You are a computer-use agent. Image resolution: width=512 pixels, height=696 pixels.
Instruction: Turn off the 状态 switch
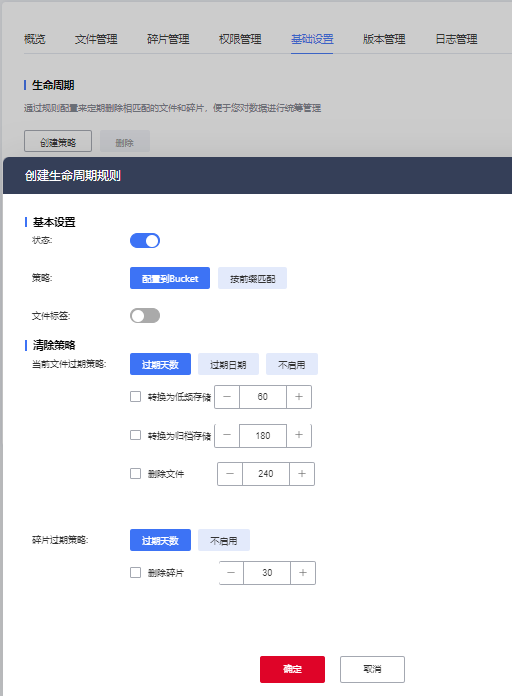(x=145, y=241)
